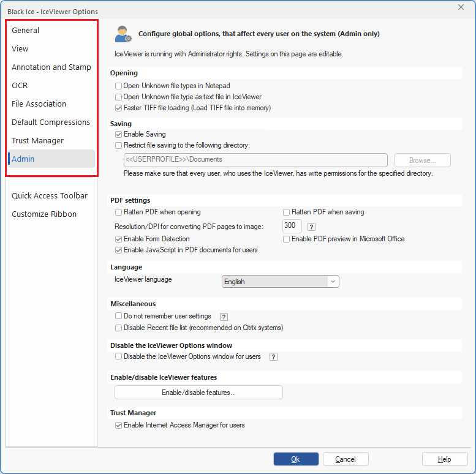Click the restricted save directory path field
The height and width of the screenshot is (474, 476).
(x=255, y=160)
